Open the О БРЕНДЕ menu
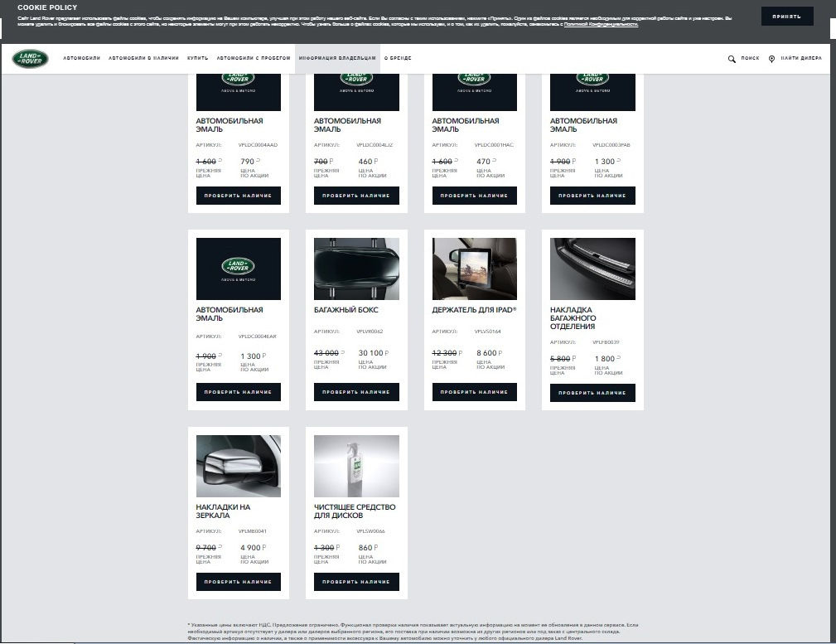 point(398,58)
